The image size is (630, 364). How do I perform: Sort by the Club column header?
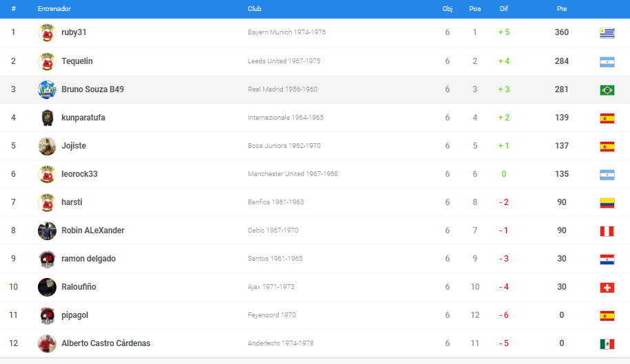point(254,9)
